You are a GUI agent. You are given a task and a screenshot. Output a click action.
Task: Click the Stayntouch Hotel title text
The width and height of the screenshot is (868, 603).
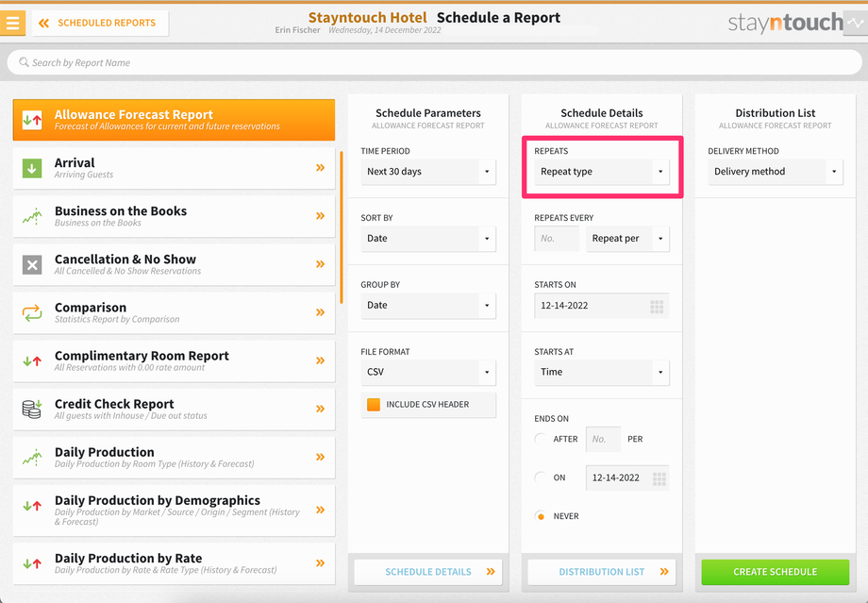pyautogui.click(x=368, y=18)
